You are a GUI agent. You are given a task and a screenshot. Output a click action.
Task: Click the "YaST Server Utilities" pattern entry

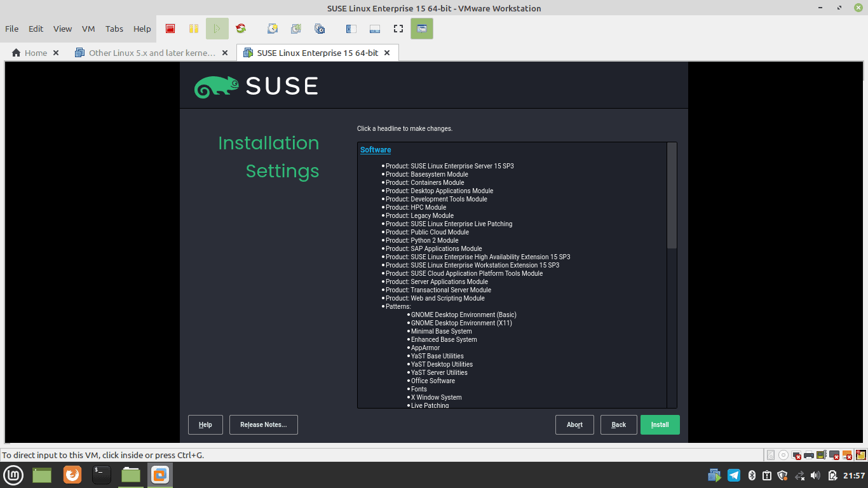point(439,372)
